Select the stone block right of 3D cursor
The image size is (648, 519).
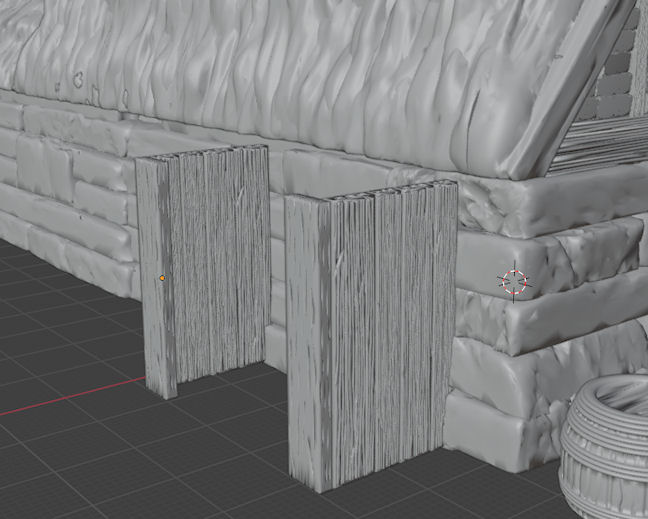pyautogui.click(x=590, y=270)
